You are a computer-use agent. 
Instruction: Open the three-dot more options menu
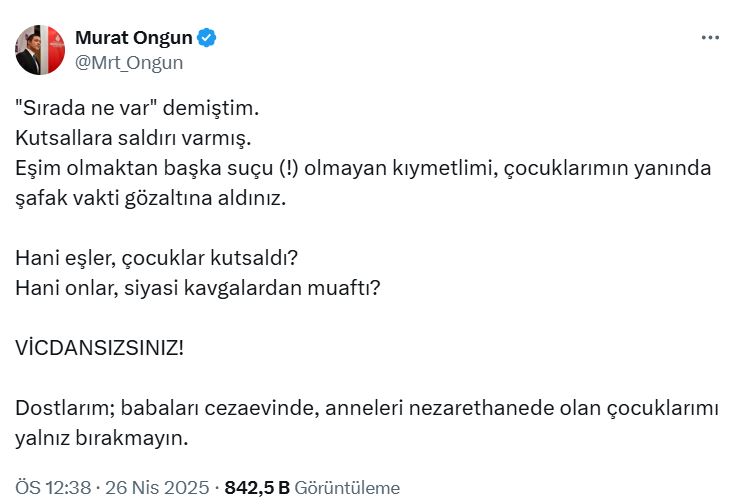[x=710, y=37]
